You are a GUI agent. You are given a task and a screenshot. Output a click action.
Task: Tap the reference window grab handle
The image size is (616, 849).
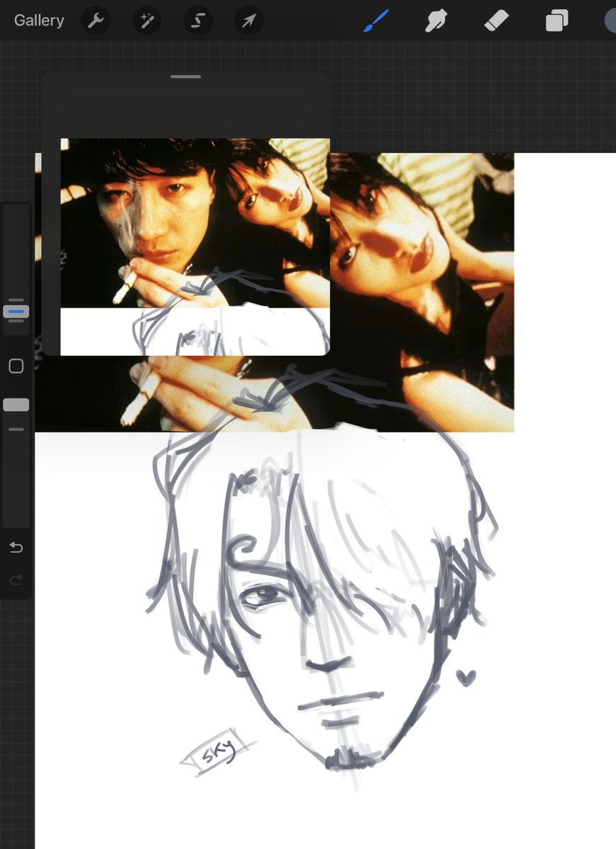tap(186, 76)
